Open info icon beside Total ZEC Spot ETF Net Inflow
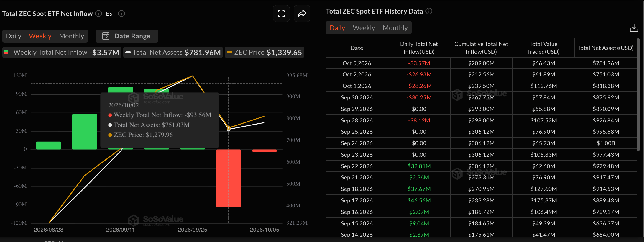The height and width of the screenshot is (242, 644). point(98,14)
